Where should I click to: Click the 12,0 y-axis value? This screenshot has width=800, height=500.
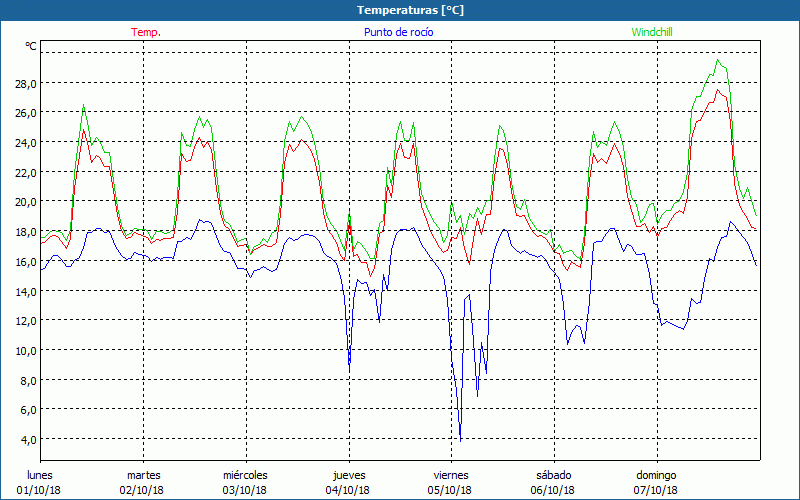point(26,321)
